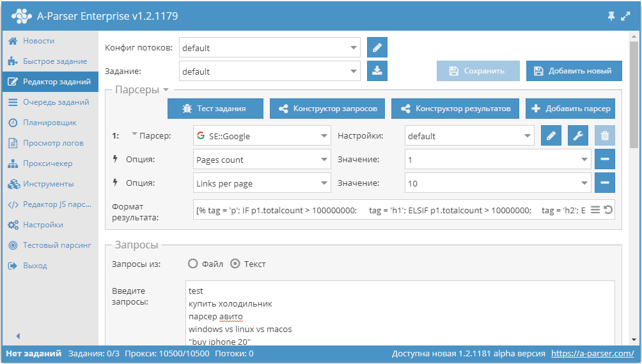This screenshot has width=642, height=364.
Task: Click Нет заданий status text
Action: [x=34, y=353]
